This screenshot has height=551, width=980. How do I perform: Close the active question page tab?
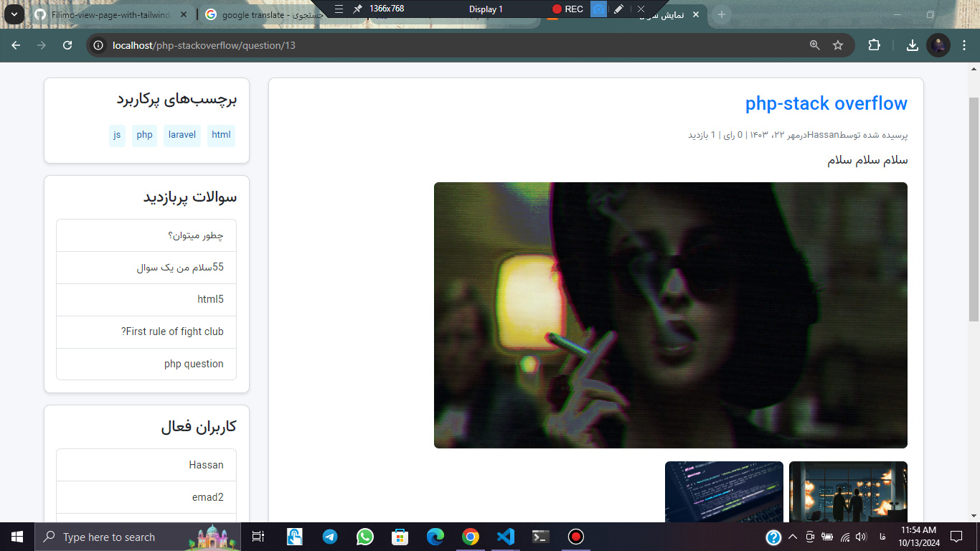tap(695, 14)
